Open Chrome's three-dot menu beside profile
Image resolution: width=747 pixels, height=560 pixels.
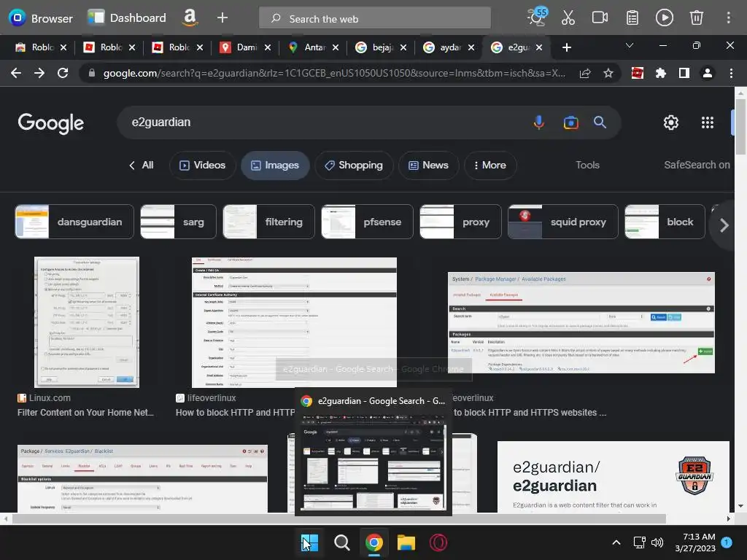731,73
